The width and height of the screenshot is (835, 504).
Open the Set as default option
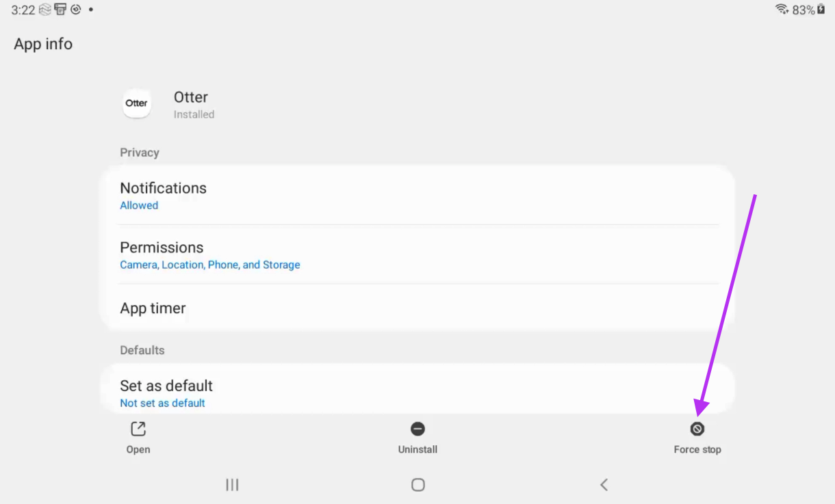pos(417,393)
